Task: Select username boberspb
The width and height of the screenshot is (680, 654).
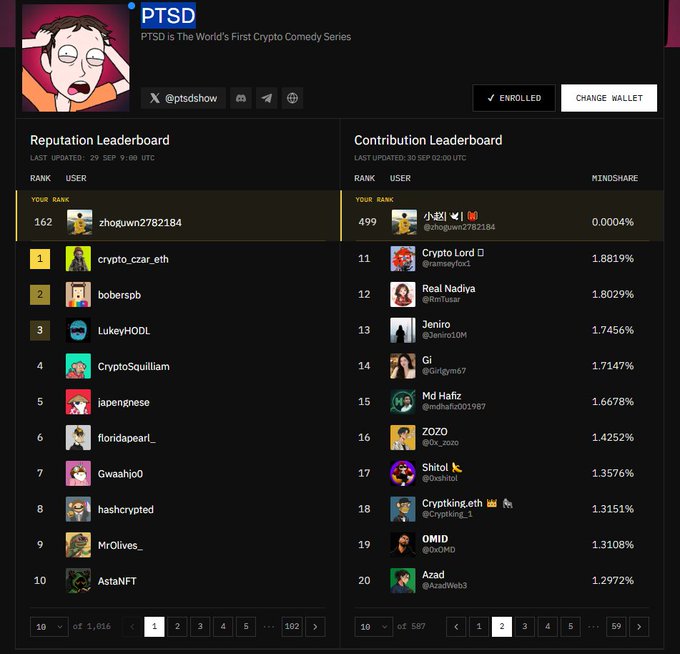Action: [119, 295]
